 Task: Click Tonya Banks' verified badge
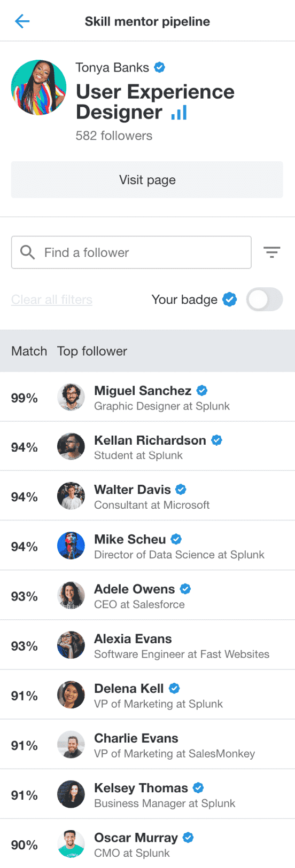pos(159,67)
